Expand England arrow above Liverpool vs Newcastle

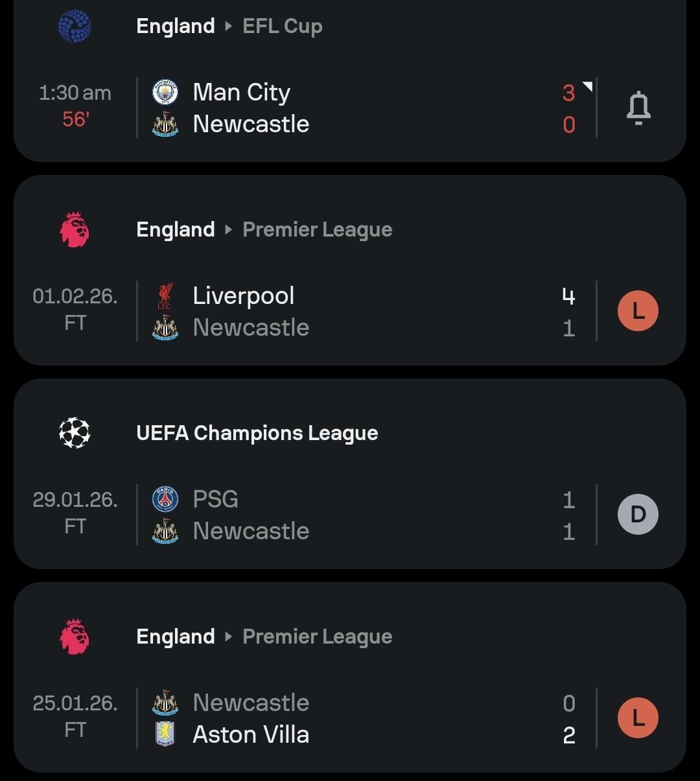click(x=228, y=229)
